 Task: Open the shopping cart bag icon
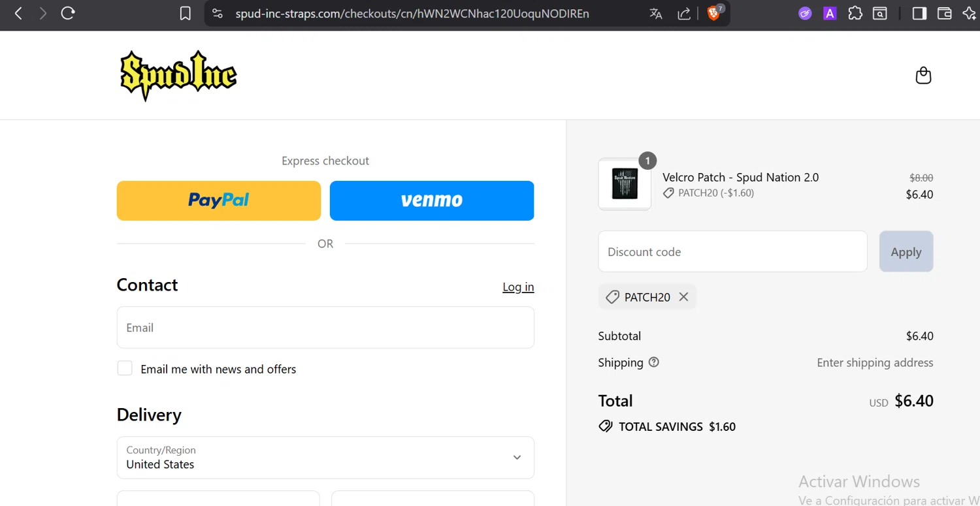click(923, 76)
